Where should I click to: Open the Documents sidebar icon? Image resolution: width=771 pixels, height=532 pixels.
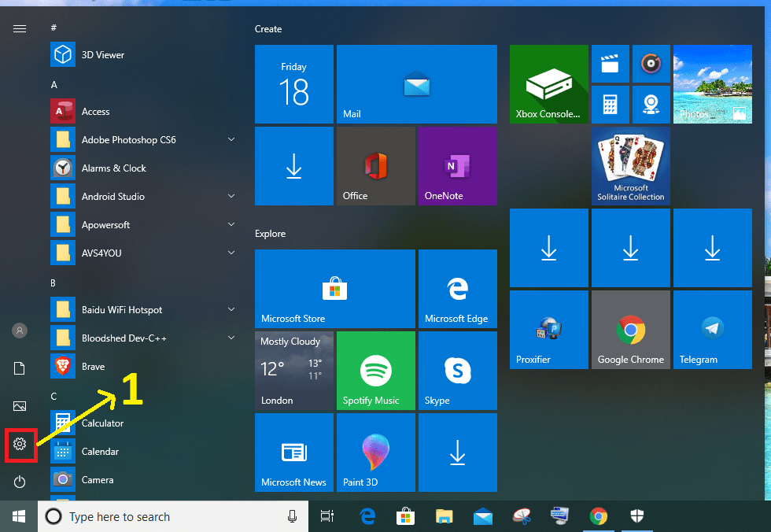[20, 368]
